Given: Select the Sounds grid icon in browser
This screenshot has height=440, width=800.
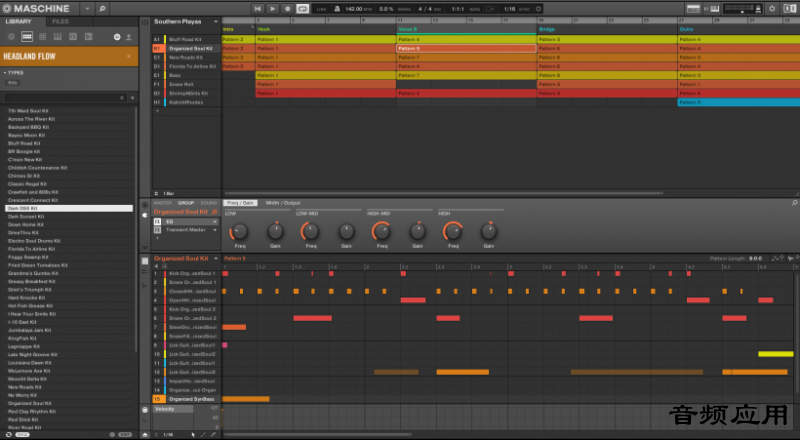Looking at the screenshot, I should [x=42, y=37].
